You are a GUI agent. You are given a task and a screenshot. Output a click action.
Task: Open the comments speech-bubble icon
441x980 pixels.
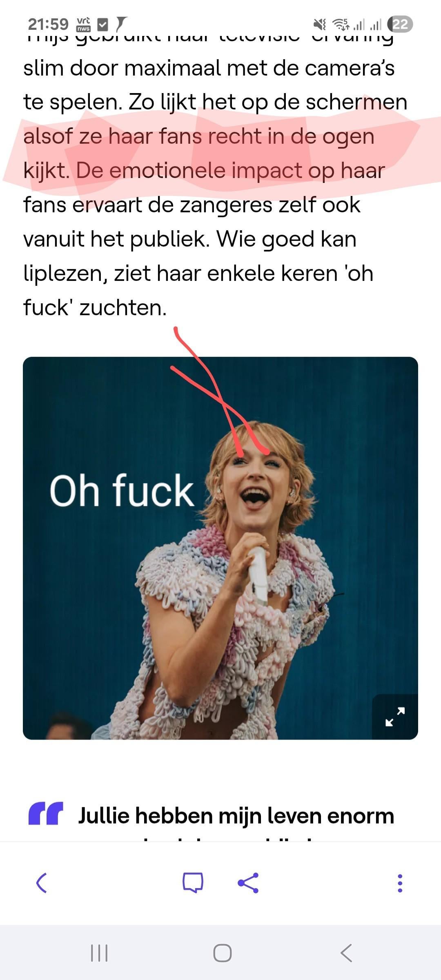[x=193, y=883]
